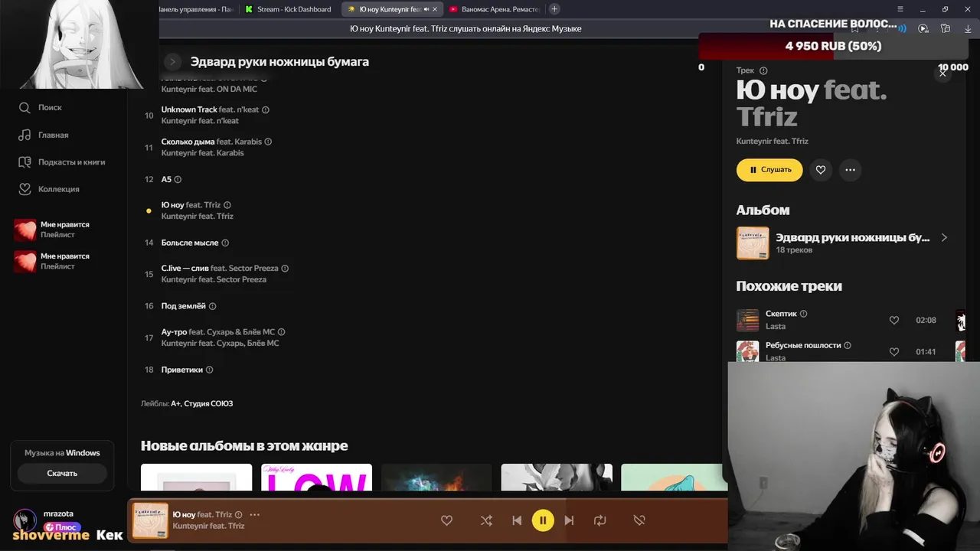Show info icon next to Трек label

[763, 70]
